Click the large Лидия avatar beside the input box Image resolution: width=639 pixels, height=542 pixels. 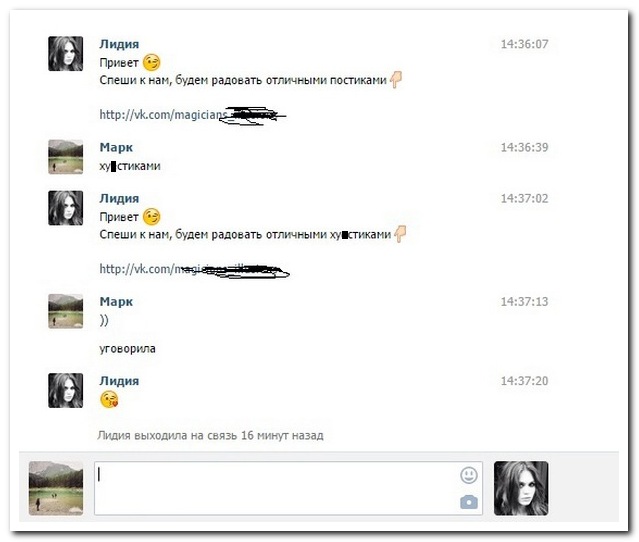[x=521, y=488]
